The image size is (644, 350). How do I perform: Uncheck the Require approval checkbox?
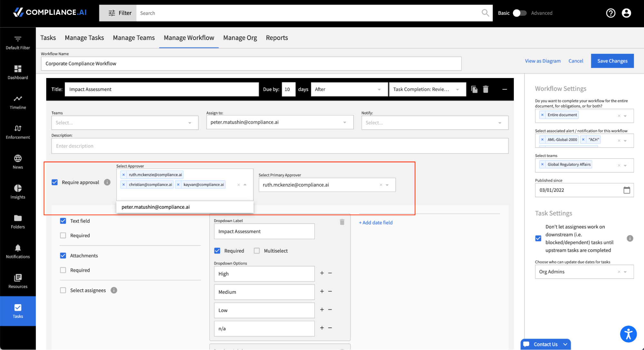(55, 182)
